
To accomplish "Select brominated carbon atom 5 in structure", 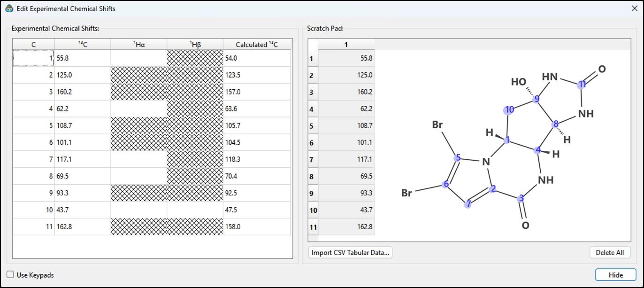I will [458, 157].
